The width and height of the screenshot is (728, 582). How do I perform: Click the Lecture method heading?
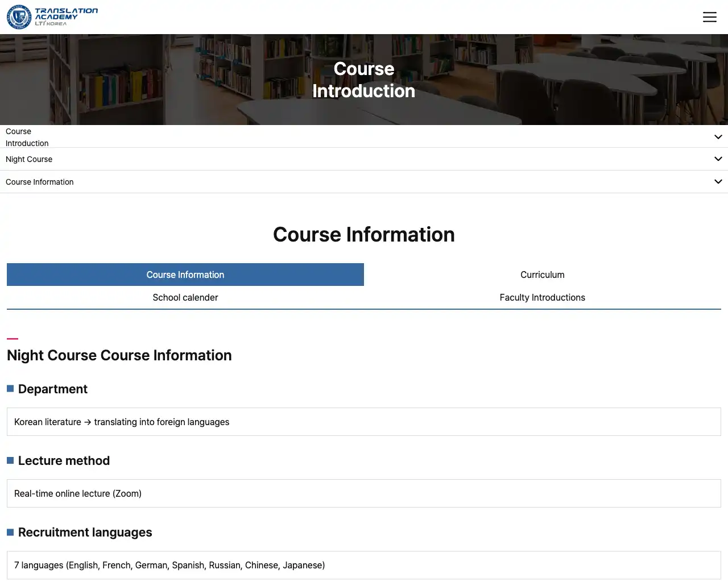click(x=64, y=460)
